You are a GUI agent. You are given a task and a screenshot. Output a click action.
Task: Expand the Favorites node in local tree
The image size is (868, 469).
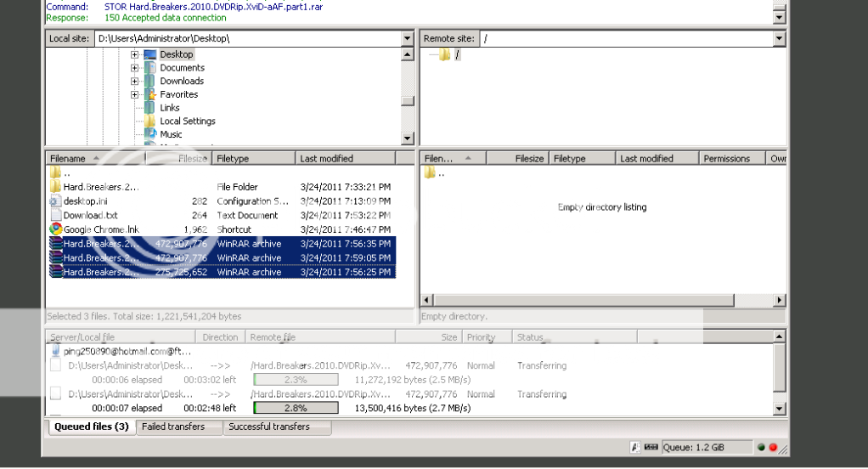[x=134, y=94]
